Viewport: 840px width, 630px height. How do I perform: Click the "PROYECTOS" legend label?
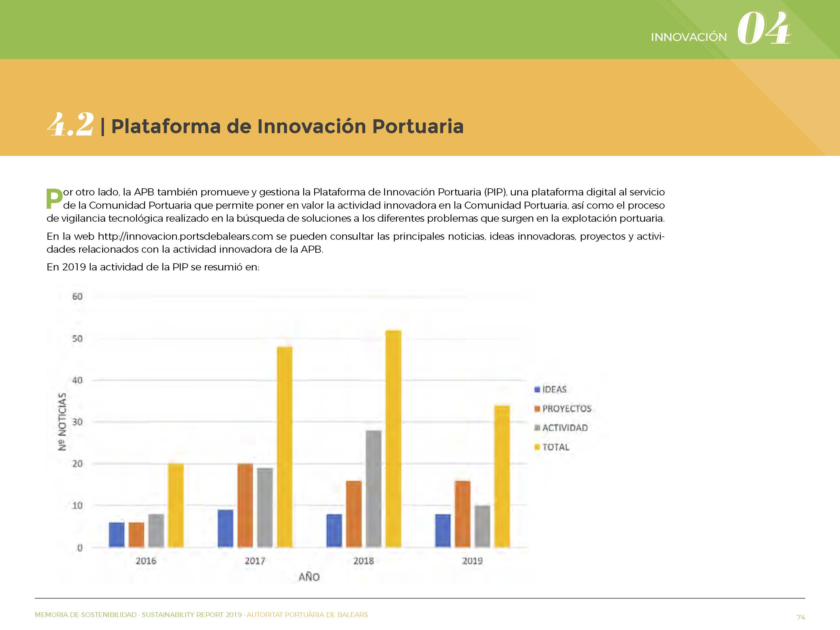[x=567, y=409]
